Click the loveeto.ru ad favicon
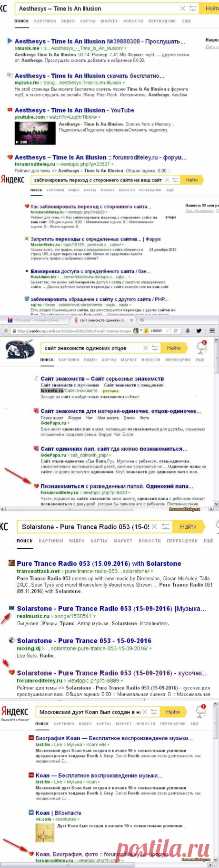The image size is (219, 868). (x=36, y=379)
